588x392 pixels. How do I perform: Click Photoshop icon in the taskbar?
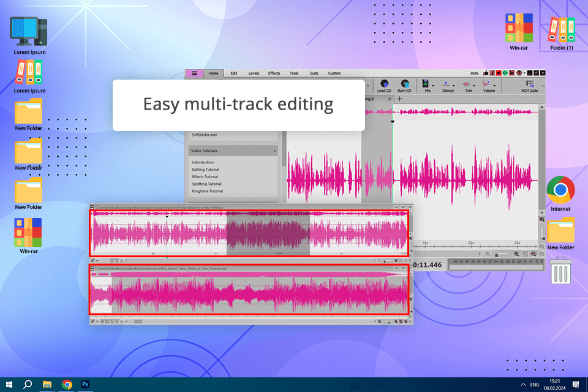click(85, 384)
